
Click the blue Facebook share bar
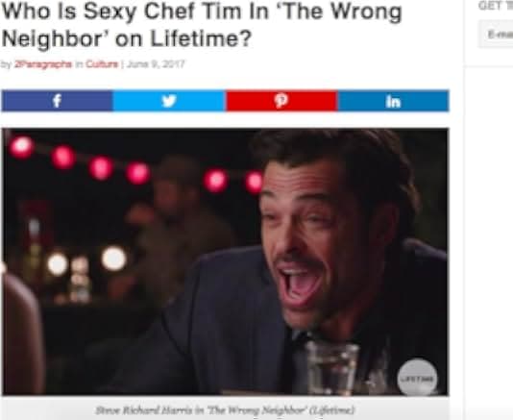click(58, 101)
